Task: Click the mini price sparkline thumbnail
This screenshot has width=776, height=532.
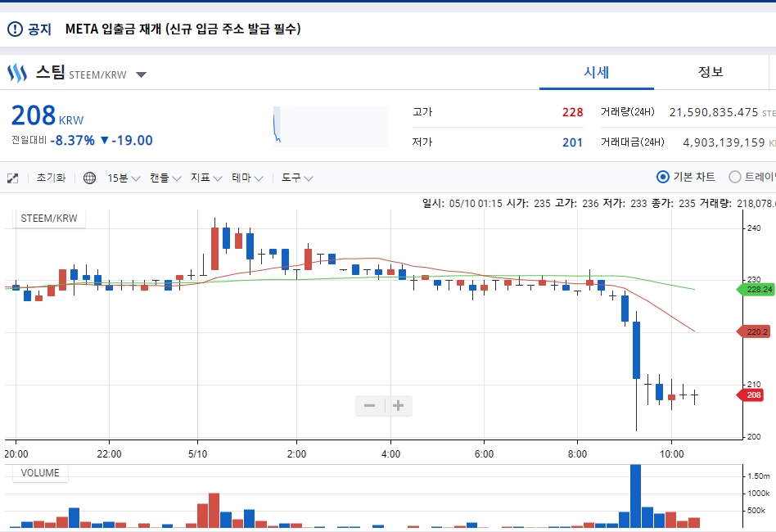Action: [x=330, y=127]
